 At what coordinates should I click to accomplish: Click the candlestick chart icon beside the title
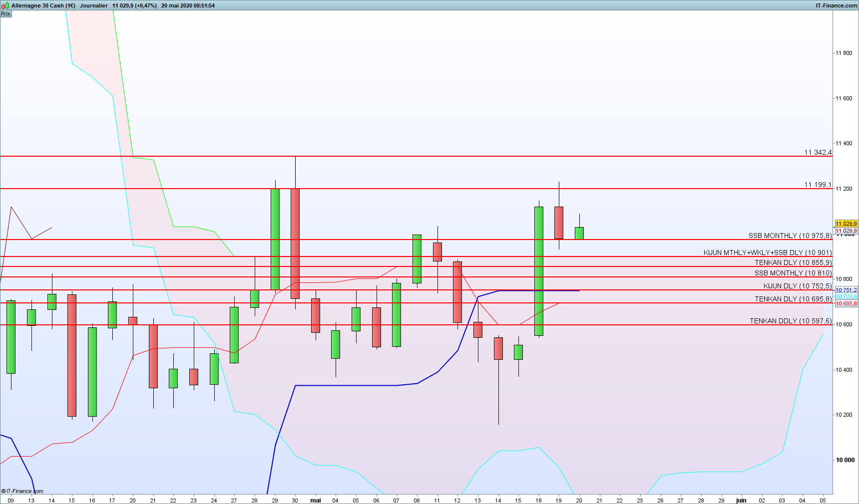(6, 5)
